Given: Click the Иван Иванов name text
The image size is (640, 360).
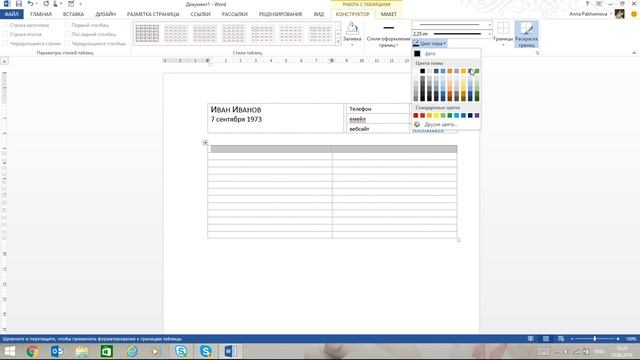Looking at the screenshot, I should [x=236, y=109].
